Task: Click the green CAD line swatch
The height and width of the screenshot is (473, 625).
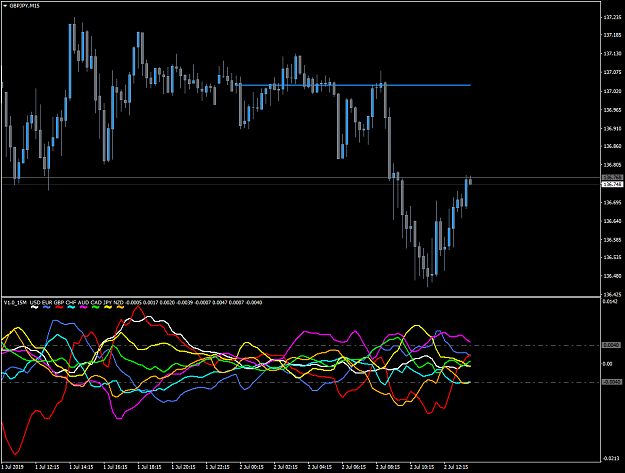Action: (96, 307)
